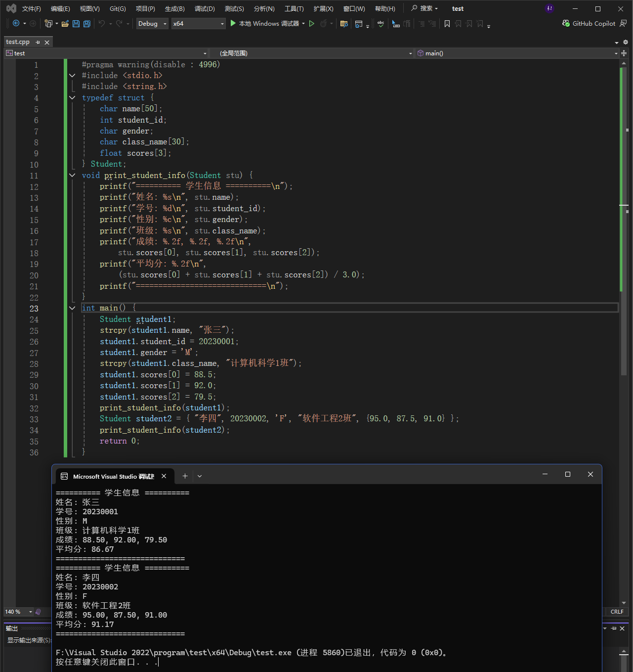Click the 搜索 search box
Screen dimensions: 633x672
tap(424, 8)
